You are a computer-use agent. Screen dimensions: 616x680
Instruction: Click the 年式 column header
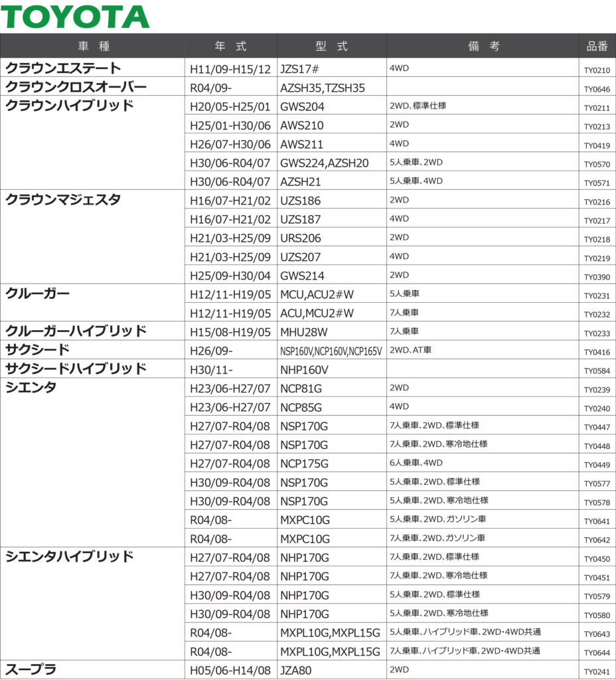230,46
